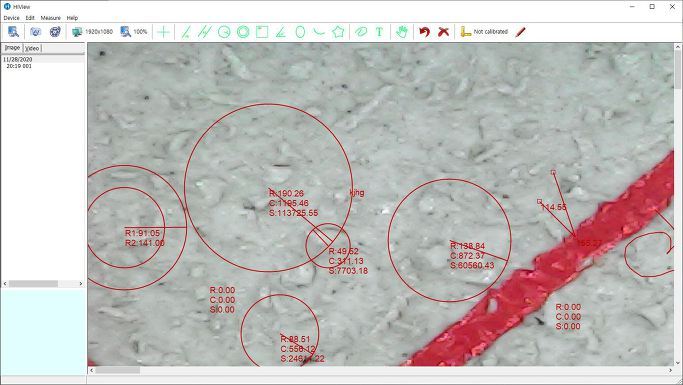Open the Measure menu
This screenshot has height=385, width=683.
click(x=51, y=18)
